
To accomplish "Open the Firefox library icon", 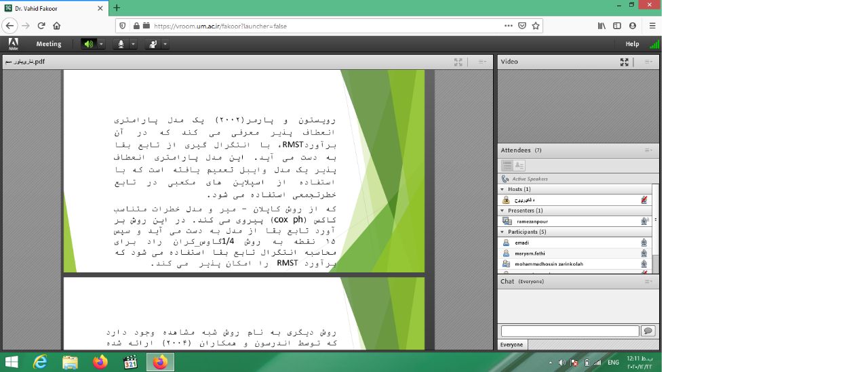I will [x=601, y=26].
